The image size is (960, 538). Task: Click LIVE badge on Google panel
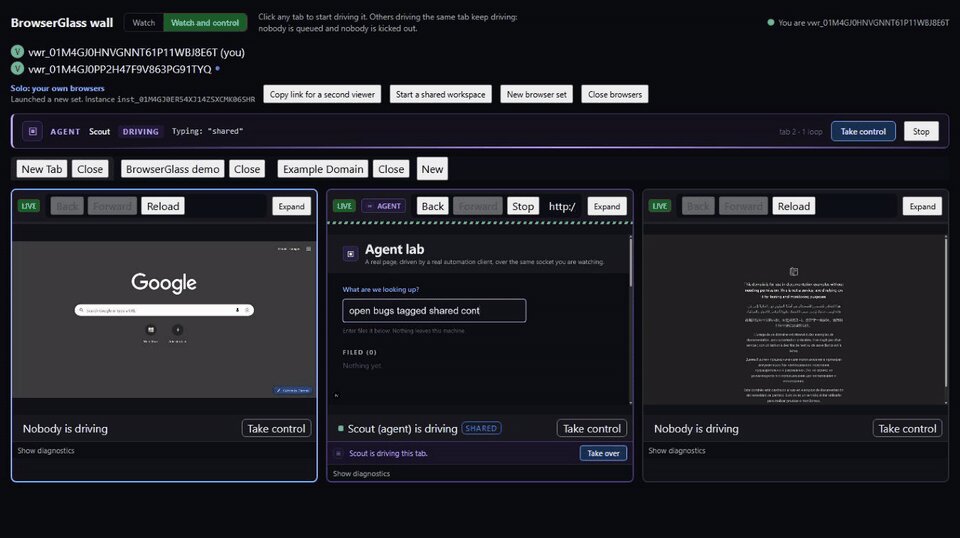29,206
